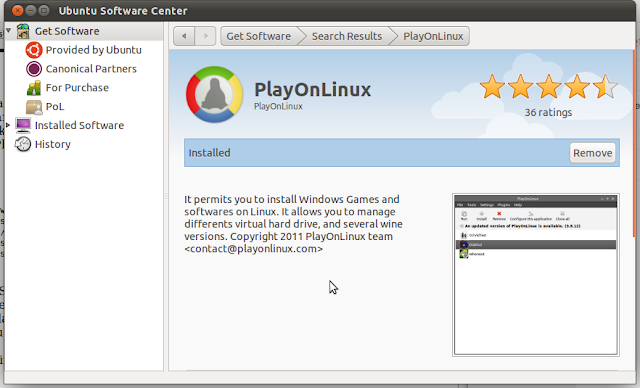This screenshot has height=388, width=640.
Task: Open the For Purchase section
Action: coord(77,88)
